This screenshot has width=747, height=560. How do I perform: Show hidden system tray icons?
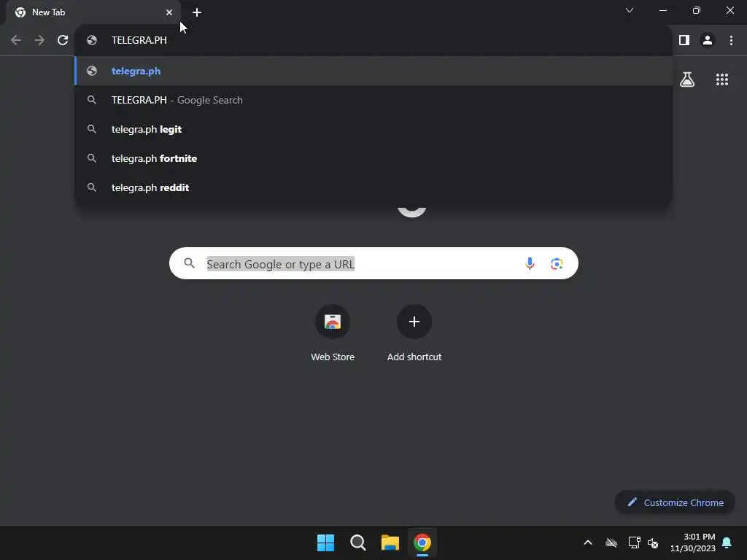(x=588, y=542)
